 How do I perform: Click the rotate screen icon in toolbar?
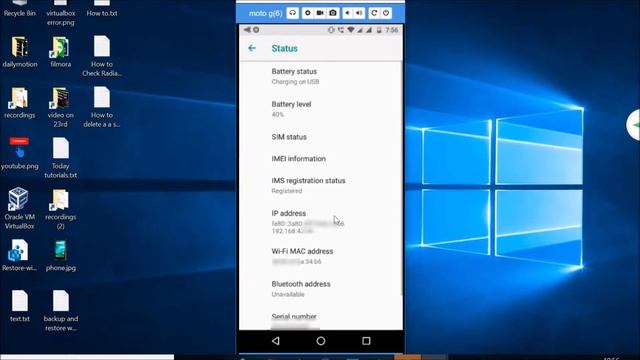click(373, 13)
